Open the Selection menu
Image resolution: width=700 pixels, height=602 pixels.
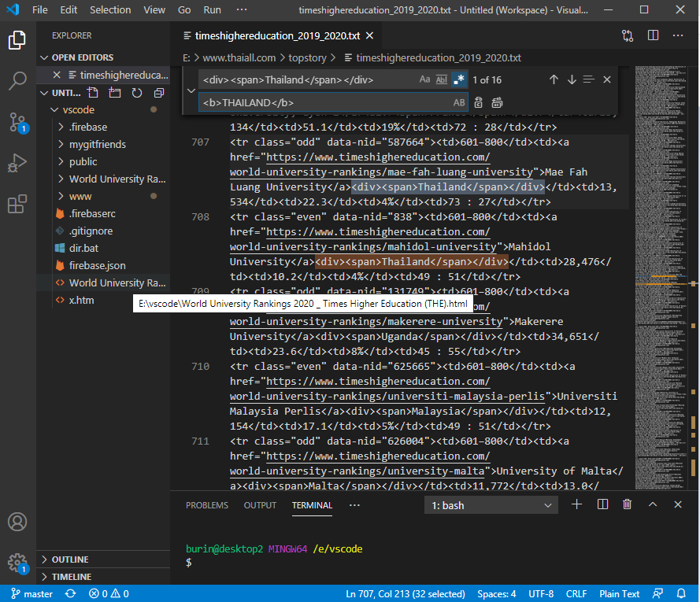click(110, 9)
